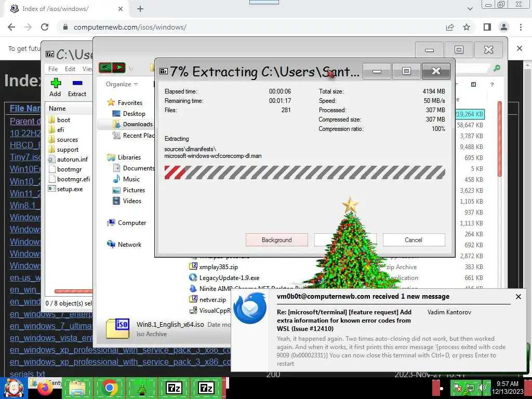
Task: Select Network in Explorer sidebar
Action: click(x=129, y=244)
